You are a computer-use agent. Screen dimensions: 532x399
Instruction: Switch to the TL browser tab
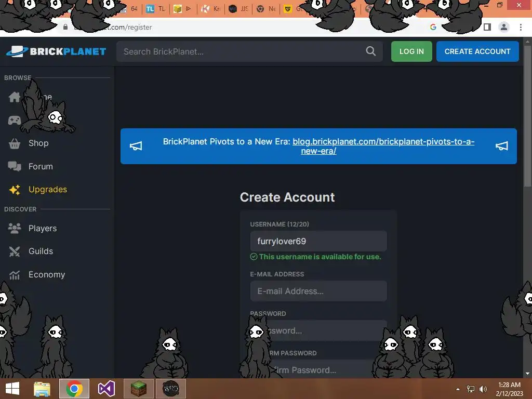155,9
